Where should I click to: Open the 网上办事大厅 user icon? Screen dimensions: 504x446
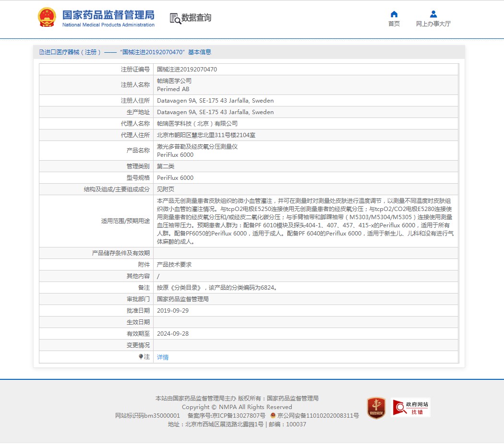[x=433, y=14]
